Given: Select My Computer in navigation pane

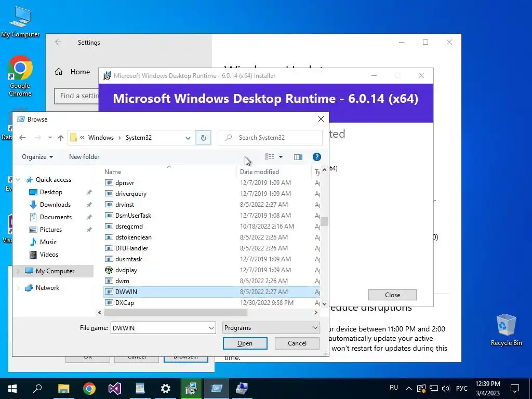Looking at the screenshot, I should [55, 271].
